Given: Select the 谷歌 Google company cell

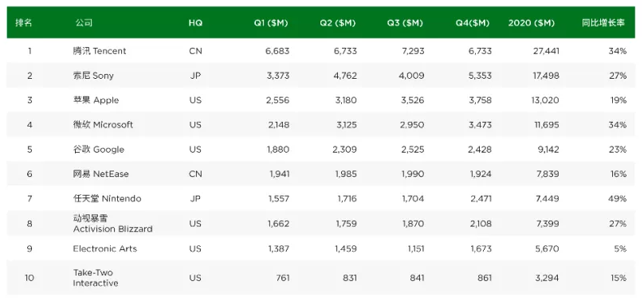Looking at the screenshot, I should [99, 149].
